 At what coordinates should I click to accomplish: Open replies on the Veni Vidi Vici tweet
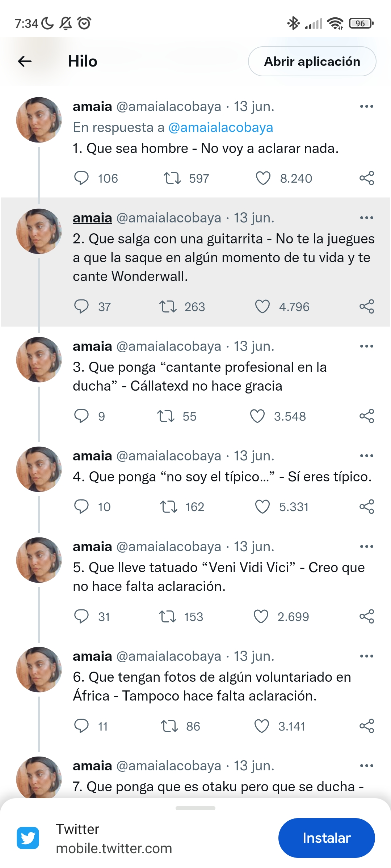81,616
